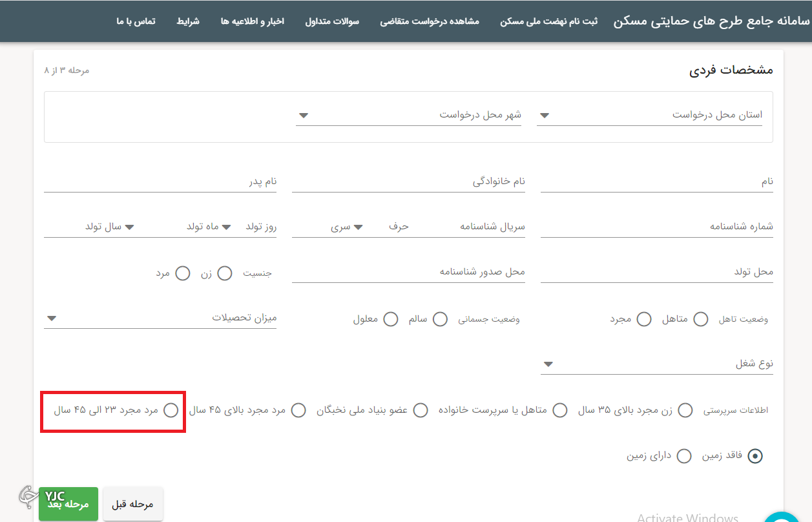Go to سوالات متداول page
This screenshot has width=812, height=522.
tap(332, 21)
